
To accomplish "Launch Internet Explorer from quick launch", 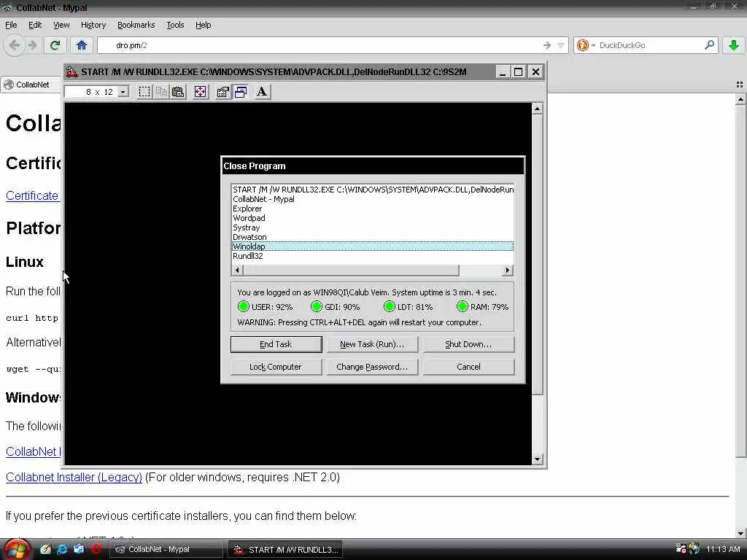I will click(x=62, y=549).
